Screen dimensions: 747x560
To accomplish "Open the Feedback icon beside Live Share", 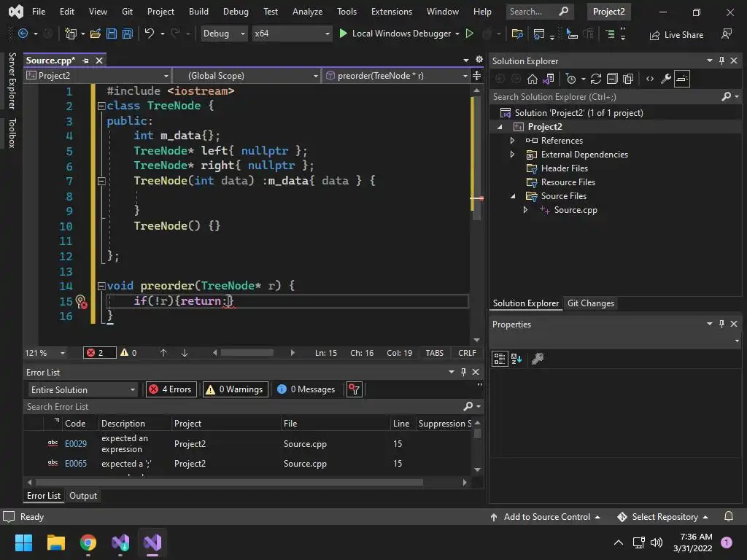I will tap(727, 34).
